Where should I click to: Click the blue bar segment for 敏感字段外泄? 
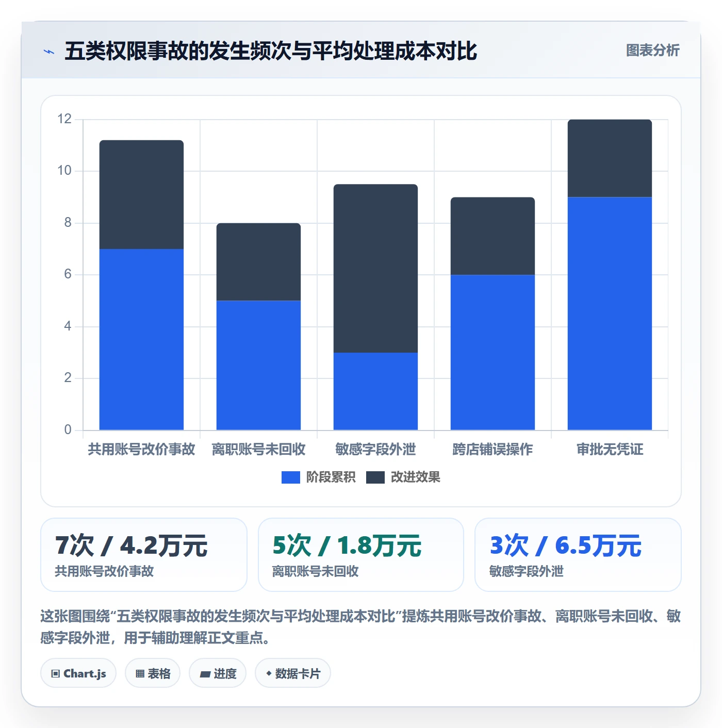pyautogui.click(x=375, y=391)
